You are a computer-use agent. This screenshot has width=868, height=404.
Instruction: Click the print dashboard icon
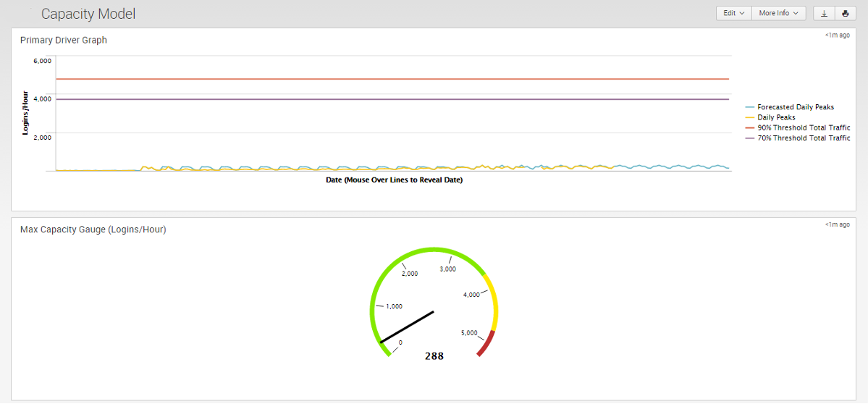pos(845,13)
